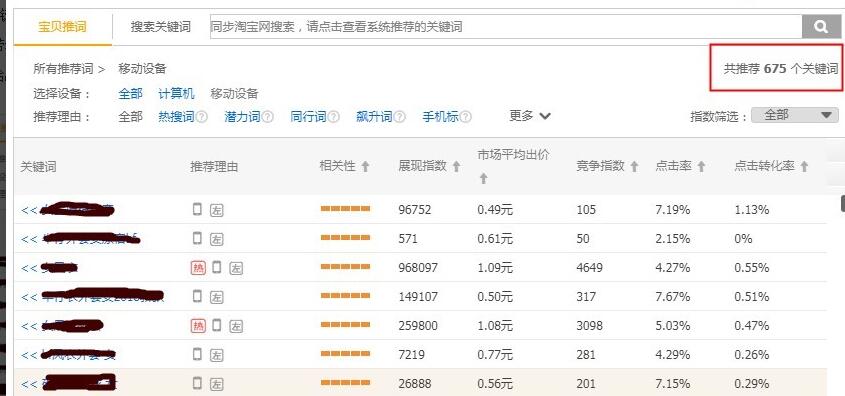Filter by 热搜词 reason
The height and width of the screenshot is (396, 845).
click(x=176, y=116)
